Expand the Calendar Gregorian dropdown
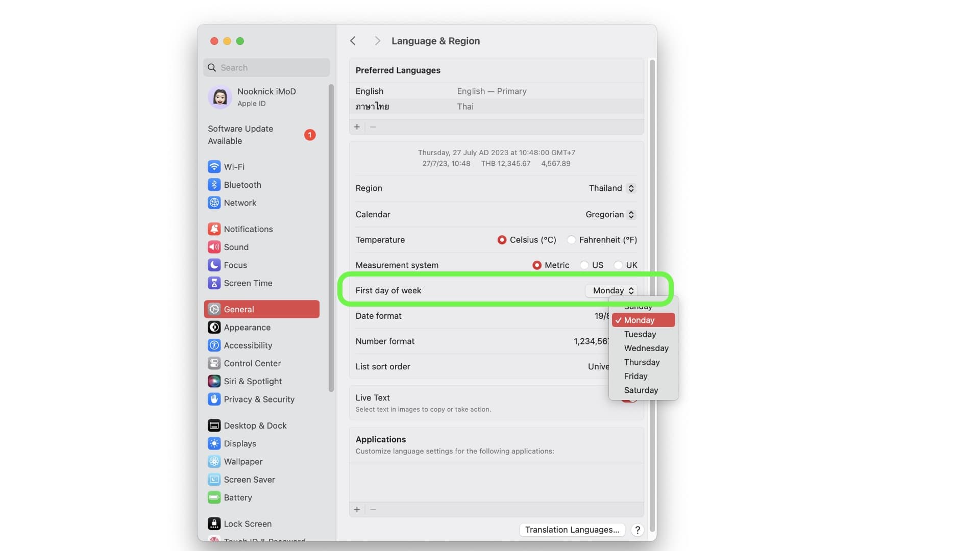The height and width of the screenshot is (551, 980). 610,215
